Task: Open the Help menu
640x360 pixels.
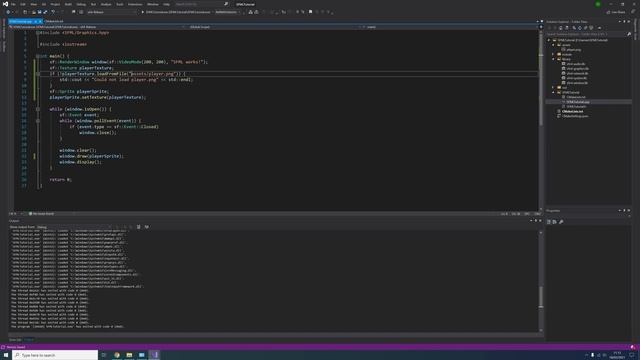Action: [167, 4]
